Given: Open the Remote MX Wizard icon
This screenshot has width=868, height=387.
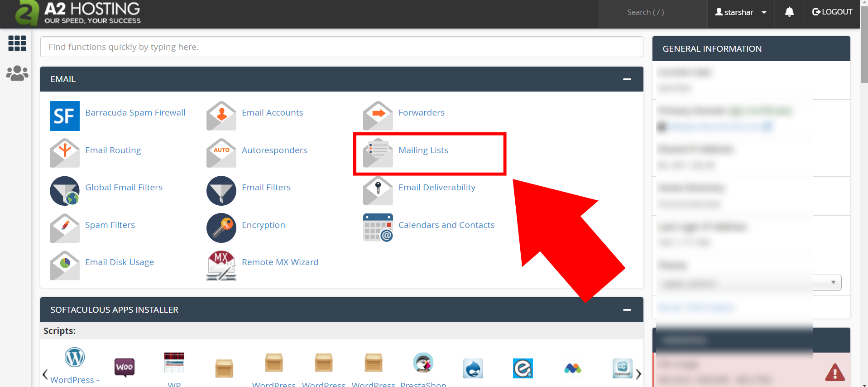Looking at the screenshot, I should [x=221, y=266].
